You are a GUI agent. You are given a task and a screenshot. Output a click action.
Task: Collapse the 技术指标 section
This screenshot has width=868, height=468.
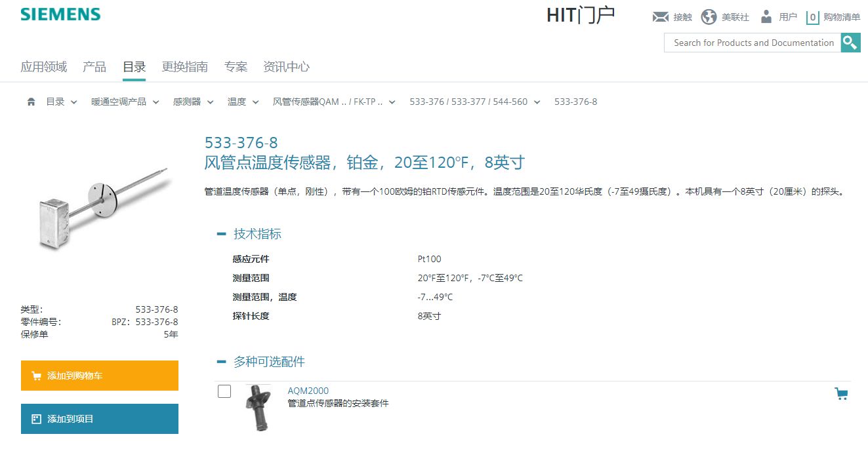click(222, 234)
